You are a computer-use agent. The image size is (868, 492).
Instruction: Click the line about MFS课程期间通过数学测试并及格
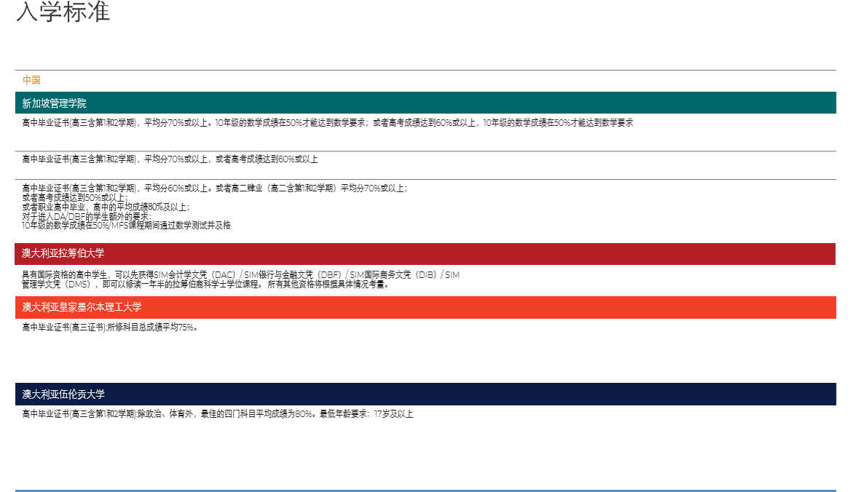point(126,225)
